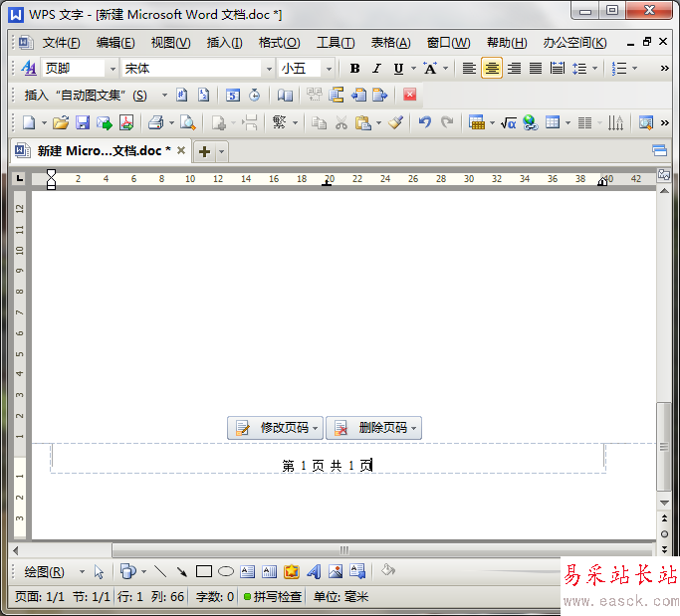Toggle bold formatting
This screenshot has height=616, width=680.
pyautogui.click(x=355, y=69)
